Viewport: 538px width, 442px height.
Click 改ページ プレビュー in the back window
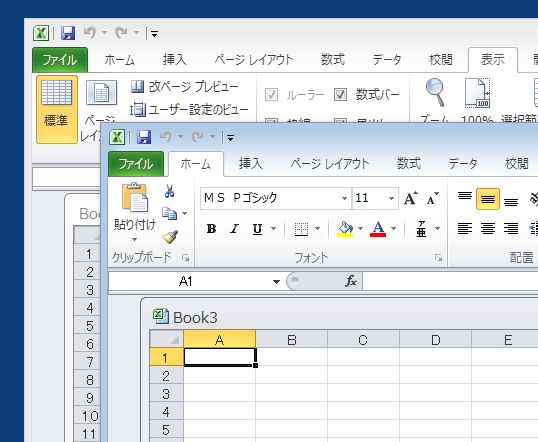185,86
